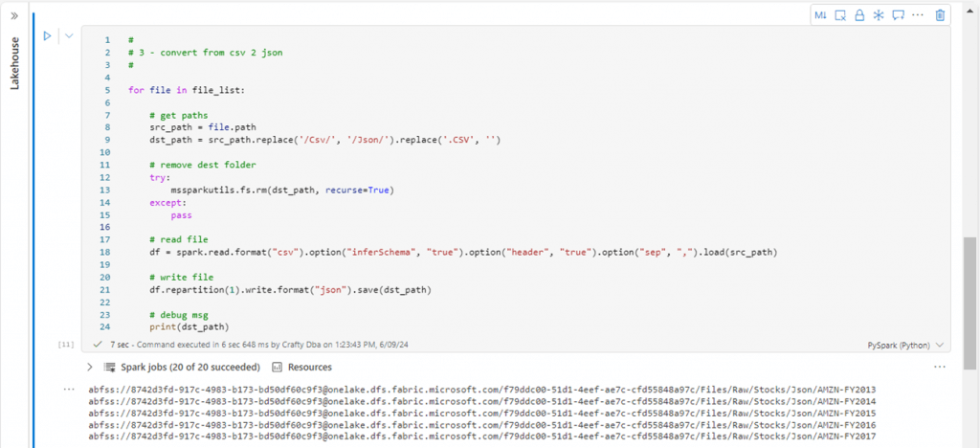
Task: Convert cell to Markdown
Action: 821,15
